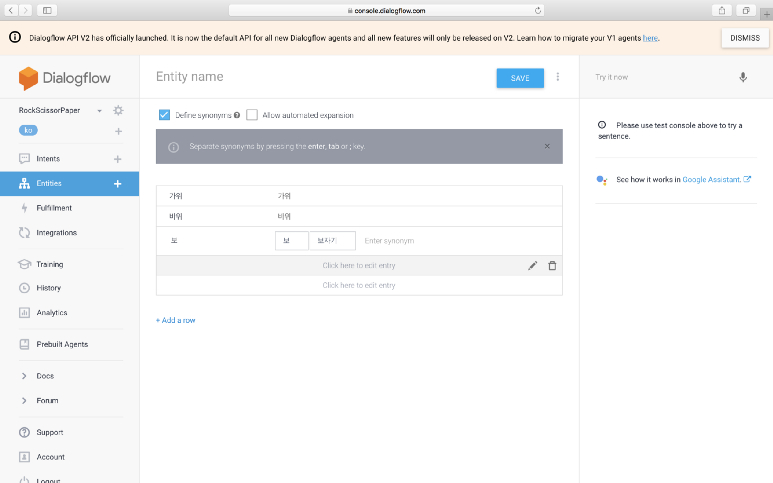The width and height of the screenshot is (773, 483).
Task: Open Fulfillment in the sidebar
Action: (54, 208)
